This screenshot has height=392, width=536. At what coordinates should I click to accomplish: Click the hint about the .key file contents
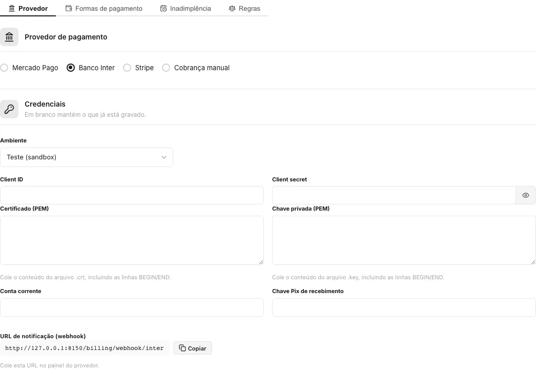click(358, 277)
